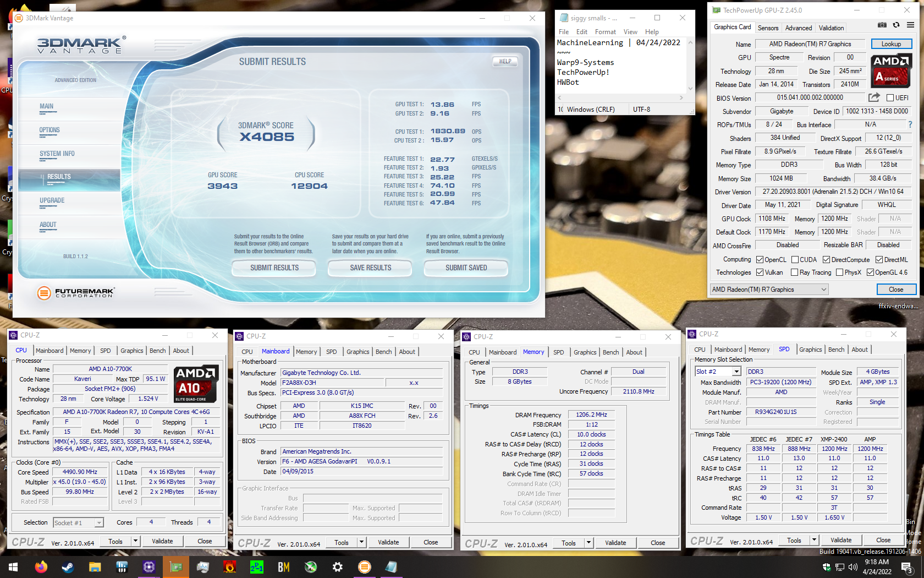This screenshot has width=924, height=578.
Task: Click the Futuremark Corporation logo
Action: point(76,293)
